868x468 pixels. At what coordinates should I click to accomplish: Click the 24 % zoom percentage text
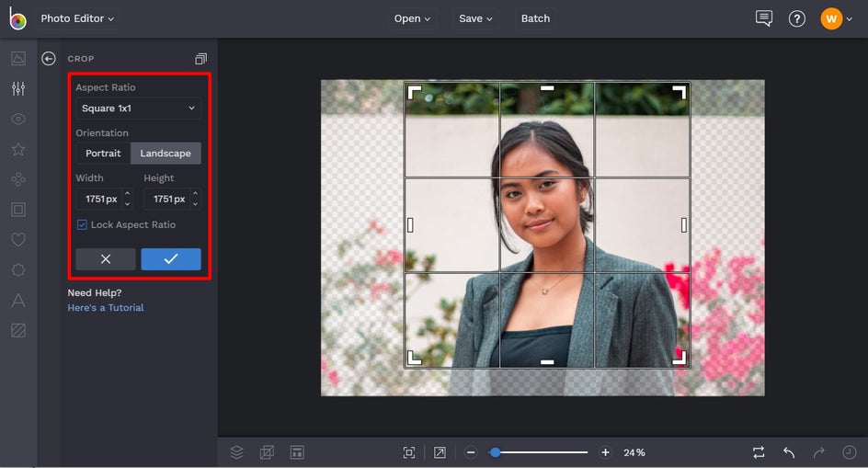point(634,452)
